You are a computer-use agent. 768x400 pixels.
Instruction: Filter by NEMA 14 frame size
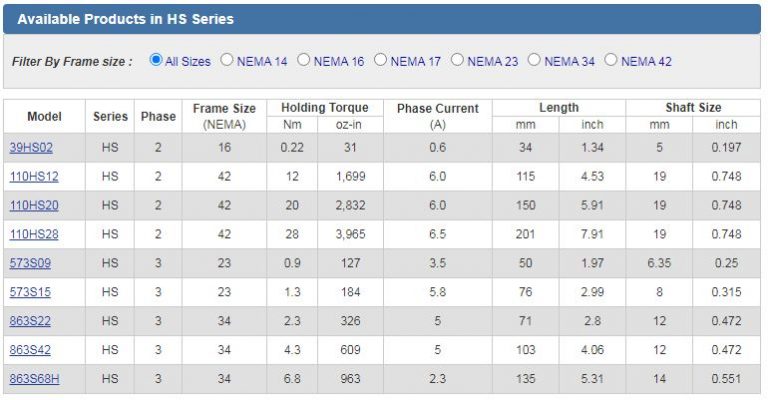(x=227, y=60)
